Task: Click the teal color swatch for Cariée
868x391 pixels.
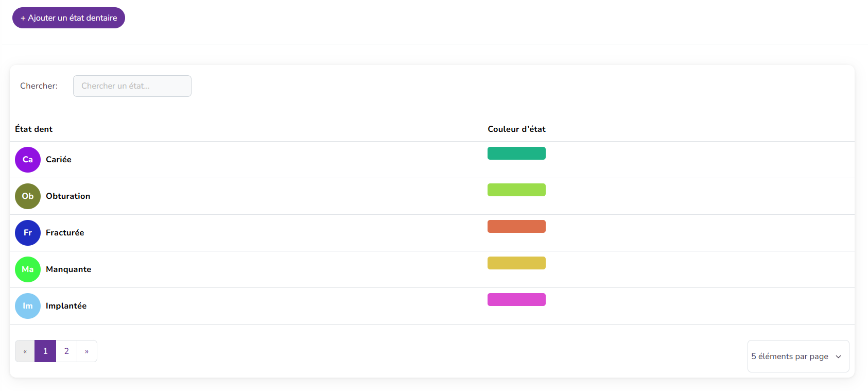Action: tap(516, 154)
